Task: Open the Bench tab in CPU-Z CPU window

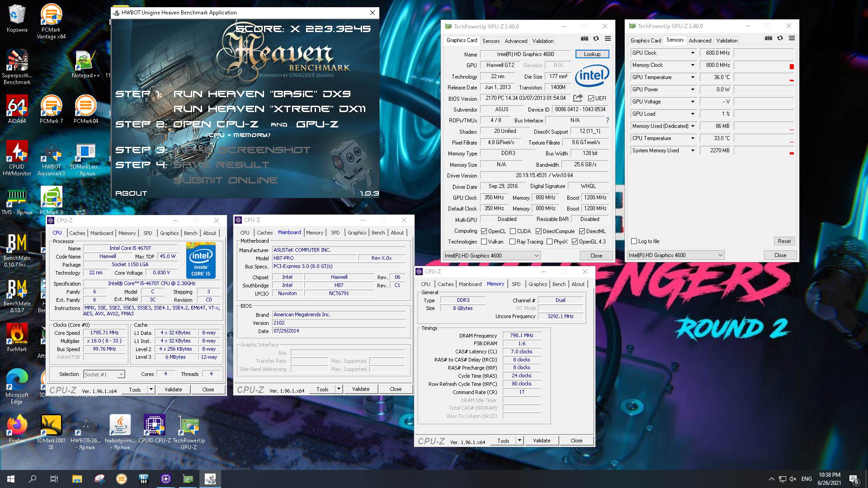Action: coord(190,233)
